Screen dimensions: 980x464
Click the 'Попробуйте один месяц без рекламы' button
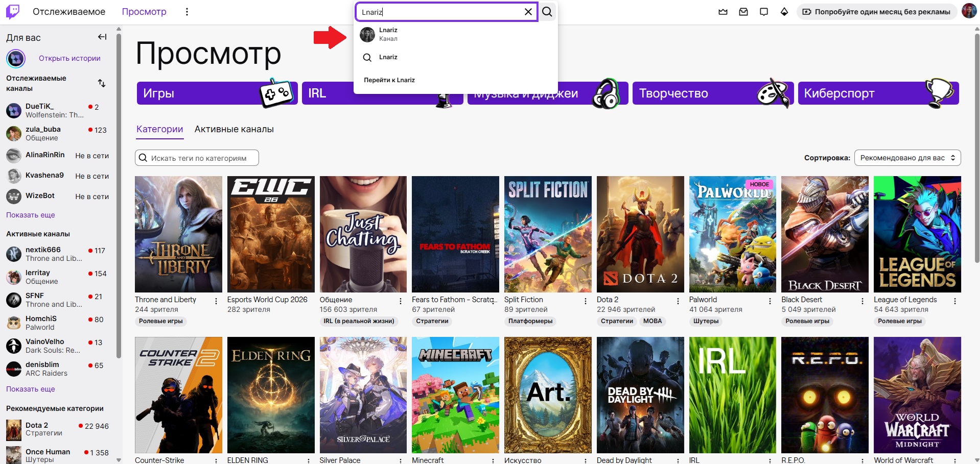[x=876, y=12]
